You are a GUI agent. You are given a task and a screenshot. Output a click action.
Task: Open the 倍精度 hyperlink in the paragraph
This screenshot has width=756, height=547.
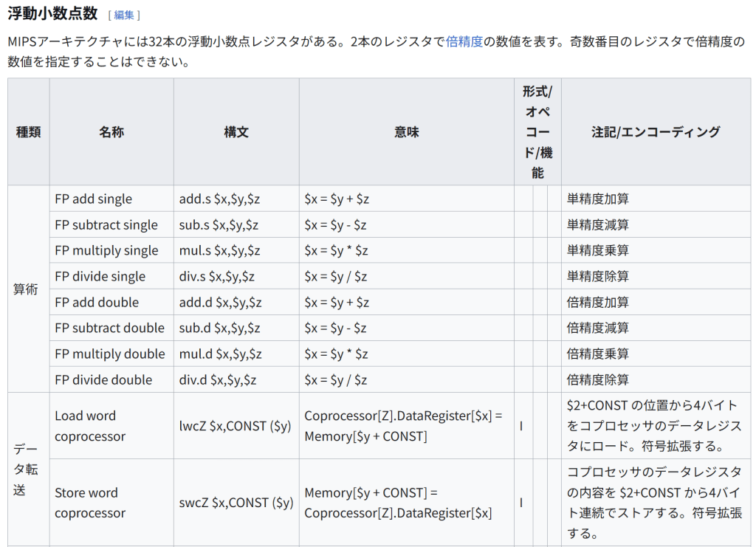coord(464,41)
